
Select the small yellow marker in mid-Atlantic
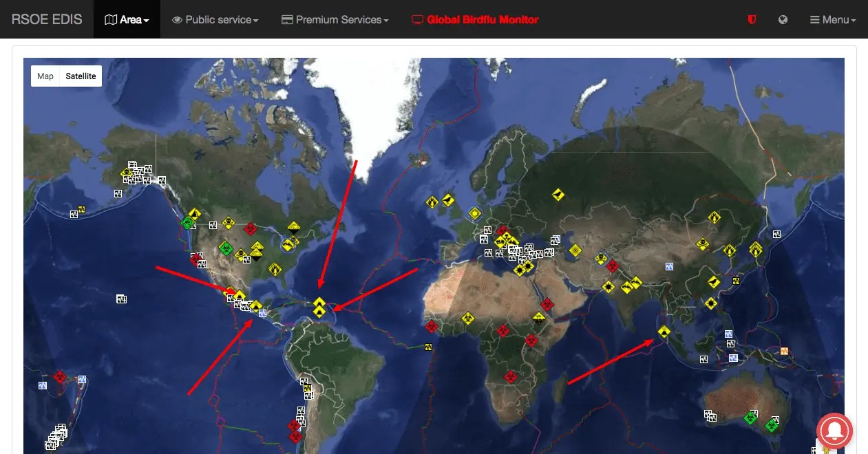click(429, 347)
